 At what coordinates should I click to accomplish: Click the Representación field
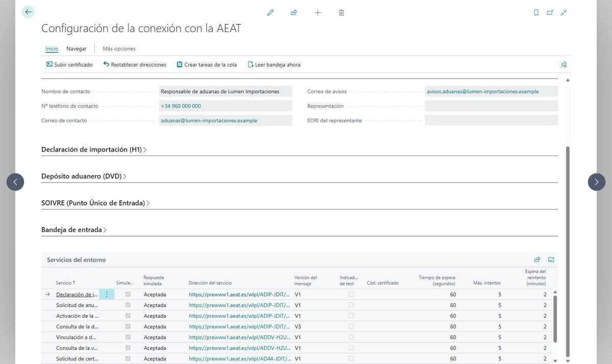point(491,106)
